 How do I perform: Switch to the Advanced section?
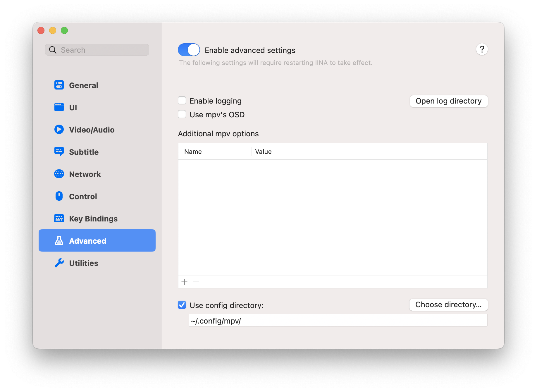pos(87,240)
